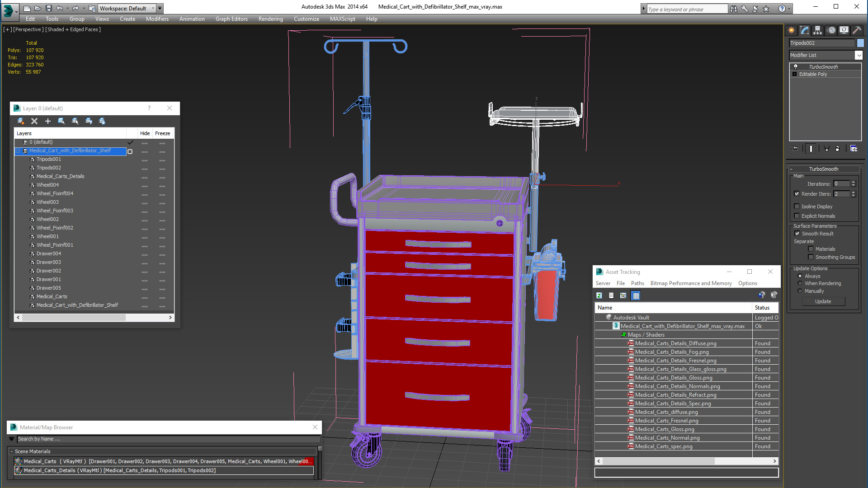This screenshot has width=868, height=488.
Task: Open the MAXScript menu
Action: [x=342, y=19]
